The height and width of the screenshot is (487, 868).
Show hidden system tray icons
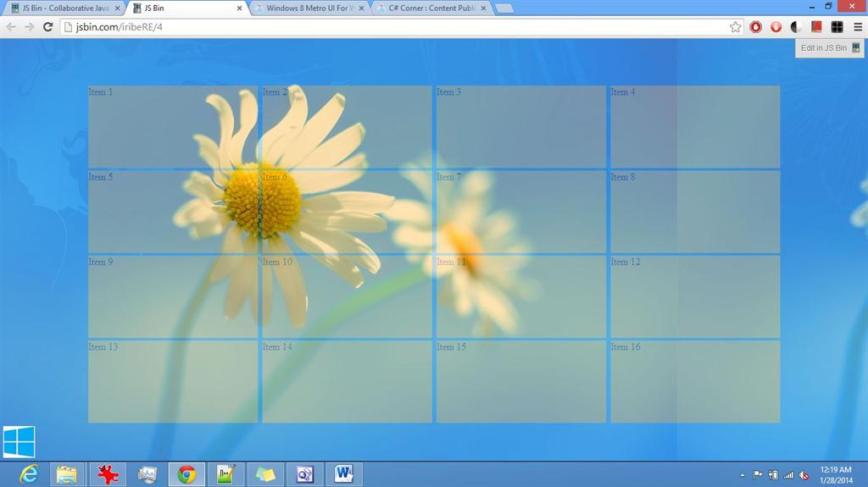tap(743, 475)
